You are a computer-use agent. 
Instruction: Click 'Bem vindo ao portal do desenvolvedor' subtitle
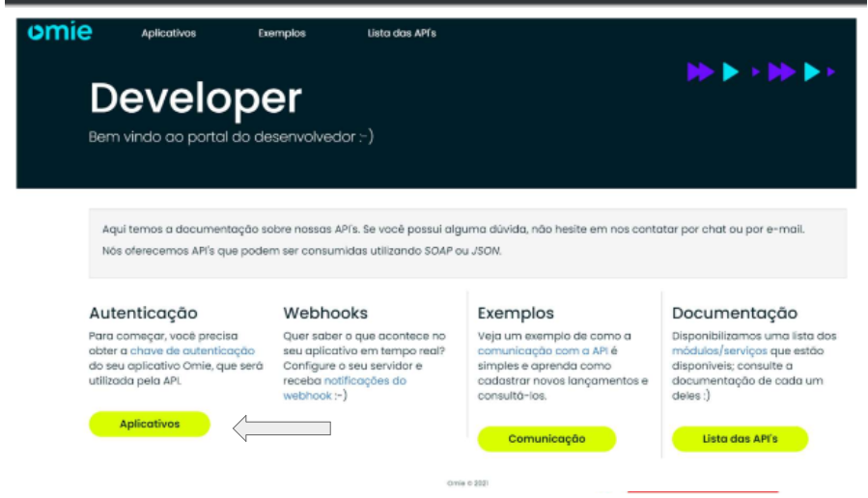232,137
